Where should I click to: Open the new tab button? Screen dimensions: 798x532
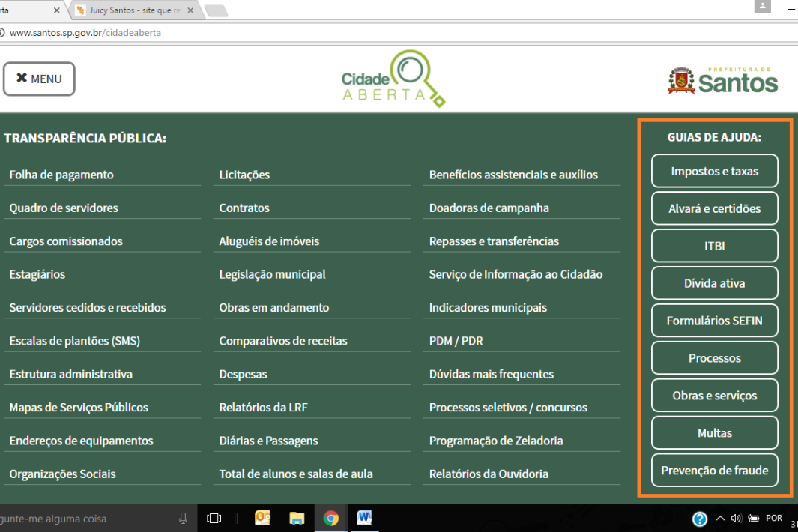point(215,10)
